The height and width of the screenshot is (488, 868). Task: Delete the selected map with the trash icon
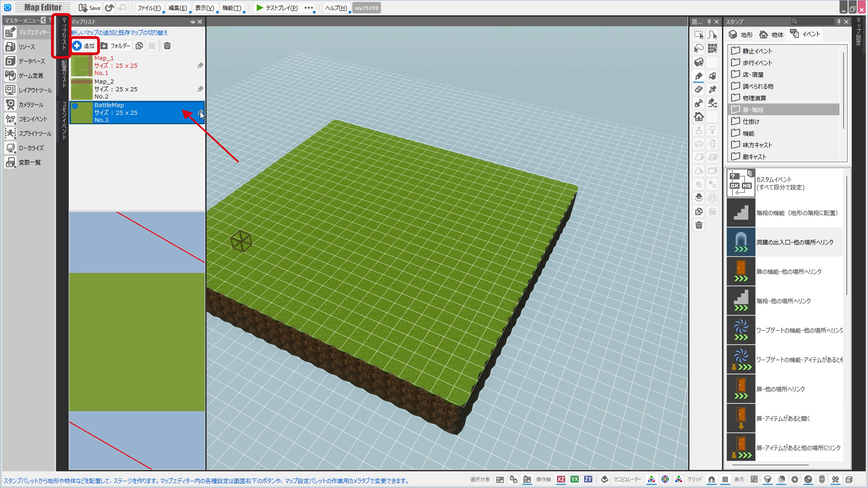click(167, 46)
